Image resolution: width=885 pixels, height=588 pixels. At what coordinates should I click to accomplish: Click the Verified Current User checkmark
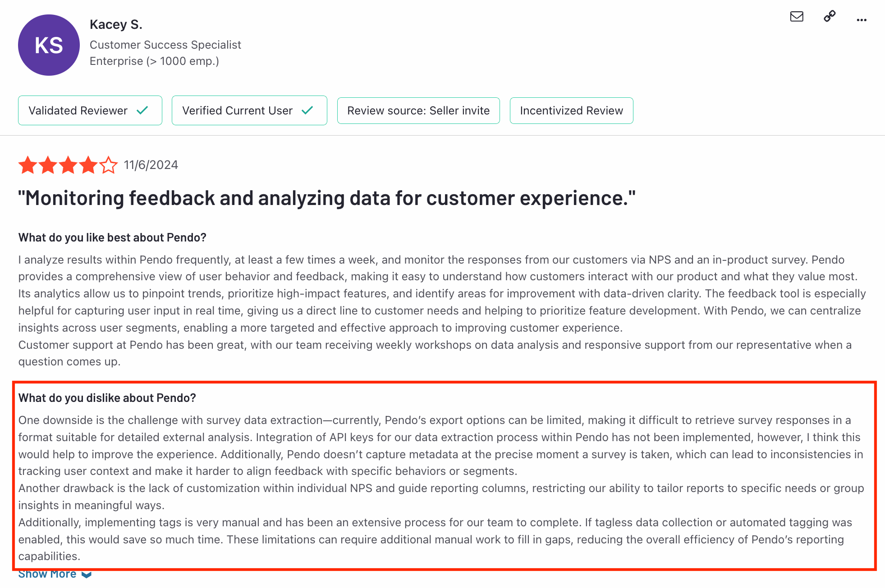pyautogui.click(x=307, y=110)
